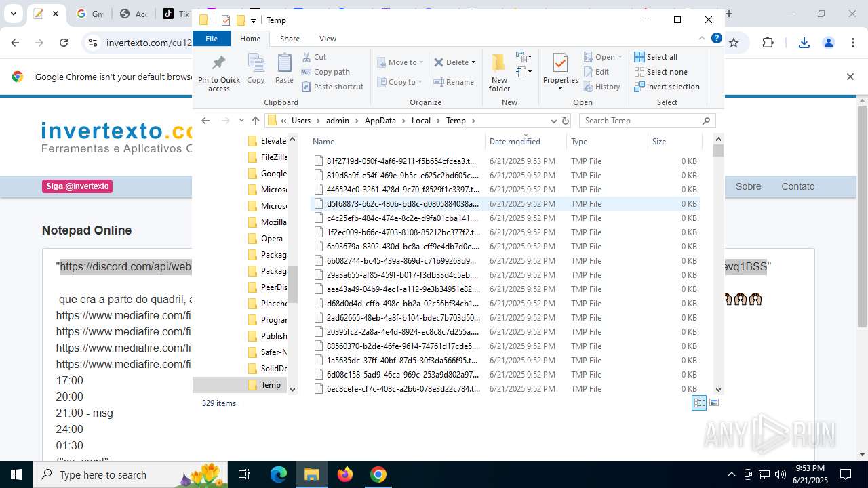Click Edit in the Open group
The width and height of the screenshot is (868, 488).
pos(596,72)
